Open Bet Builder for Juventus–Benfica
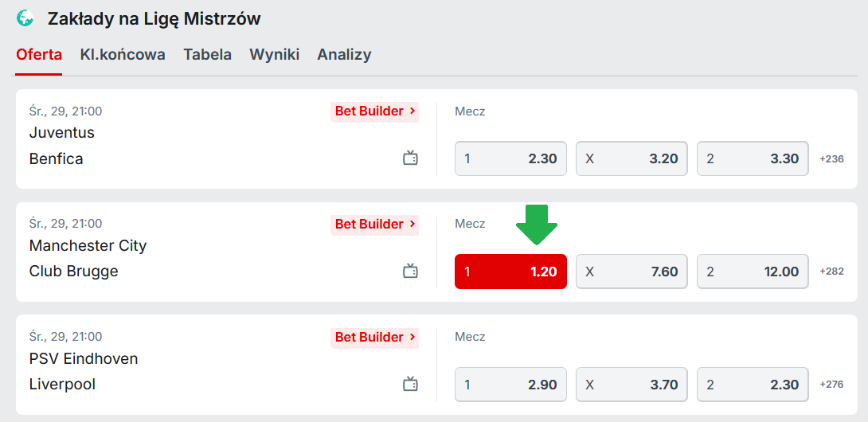868x422 pixels. coord(374,111)
